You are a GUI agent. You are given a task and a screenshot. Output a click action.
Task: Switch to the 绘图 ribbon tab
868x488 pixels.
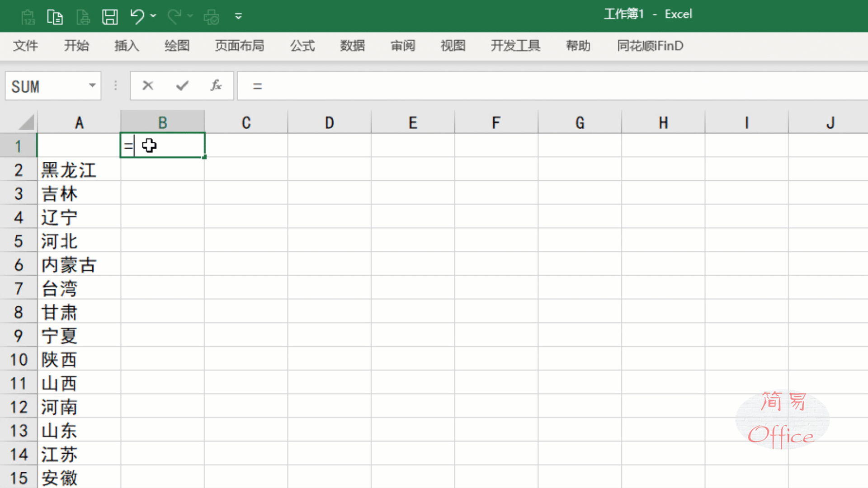(x=177, y=46)
